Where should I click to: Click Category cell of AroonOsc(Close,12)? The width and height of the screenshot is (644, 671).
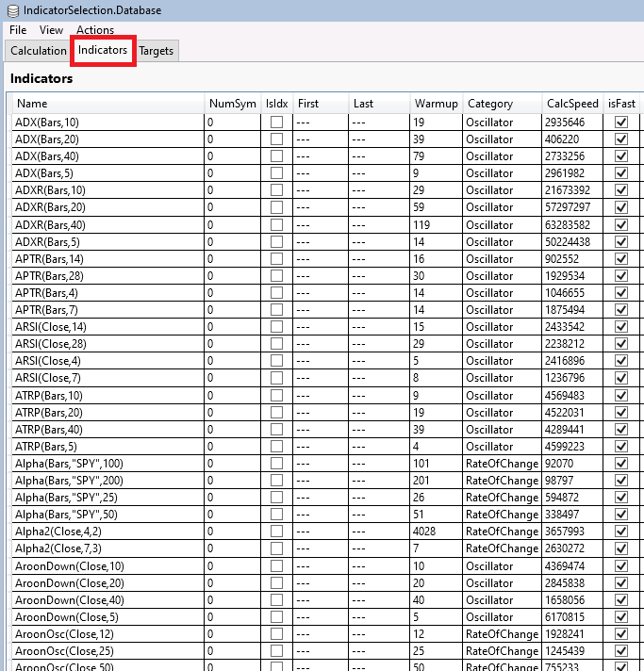502,634
